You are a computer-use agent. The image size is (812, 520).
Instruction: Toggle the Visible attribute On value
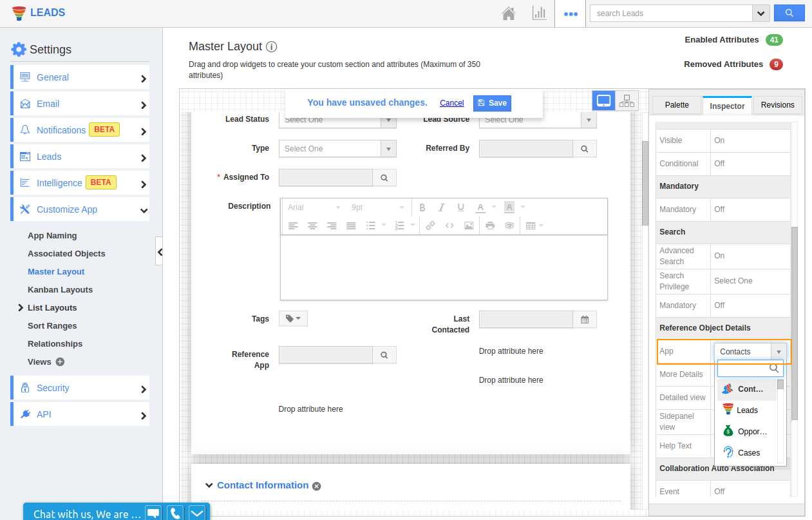pos(719,140)
